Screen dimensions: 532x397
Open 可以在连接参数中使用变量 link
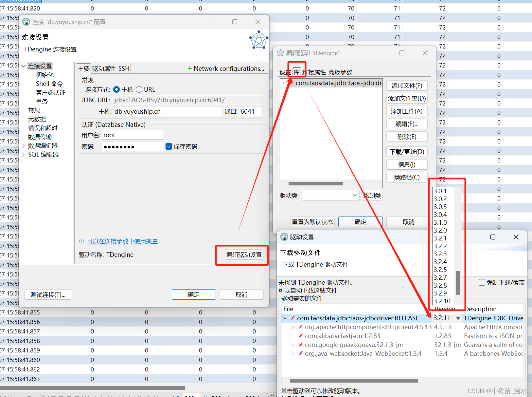pos(122,241)
